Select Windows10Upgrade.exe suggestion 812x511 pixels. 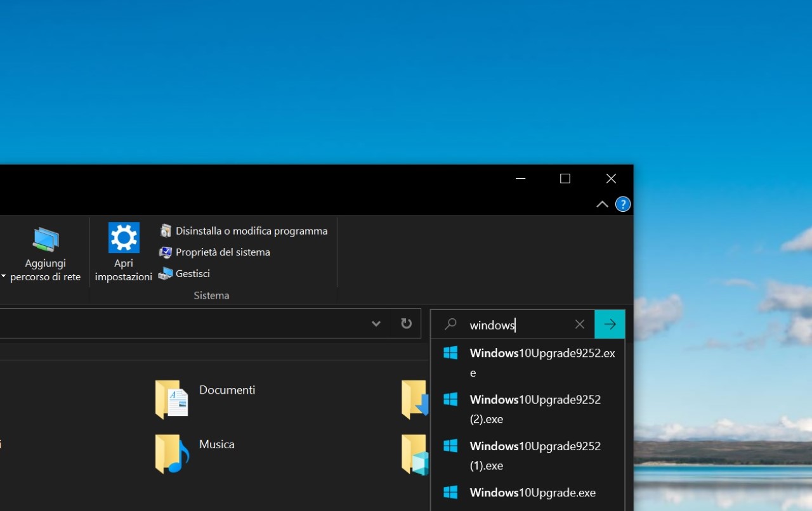click(x=528, y=493)
